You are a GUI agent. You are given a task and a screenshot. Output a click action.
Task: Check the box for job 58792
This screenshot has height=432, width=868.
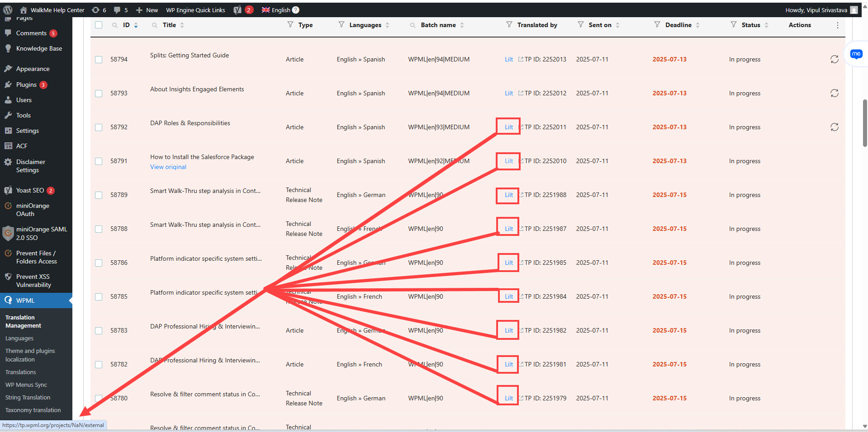99,127
